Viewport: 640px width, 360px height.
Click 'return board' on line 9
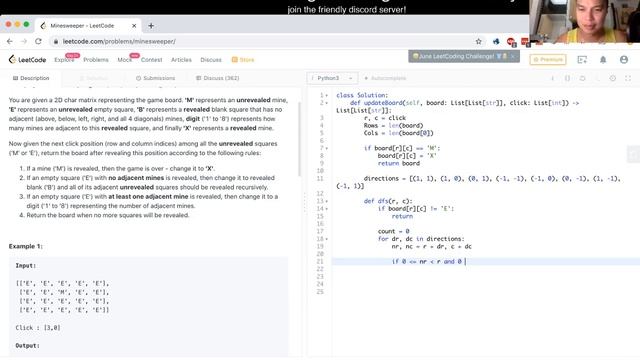[398, 163]
